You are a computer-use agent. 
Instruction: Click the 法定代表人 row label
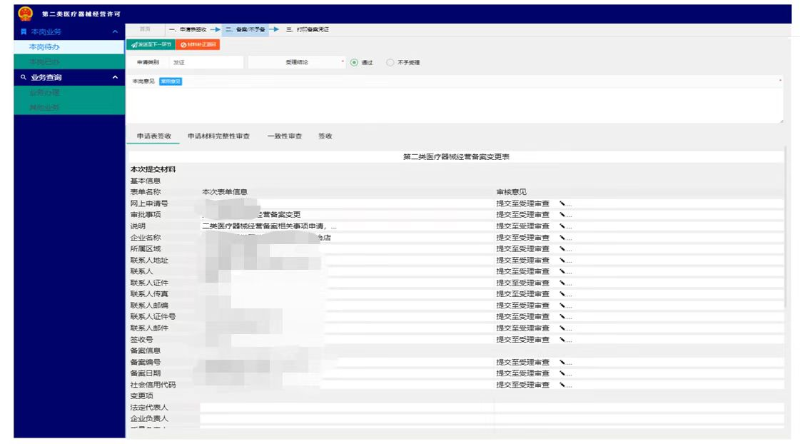click(149, 407)
